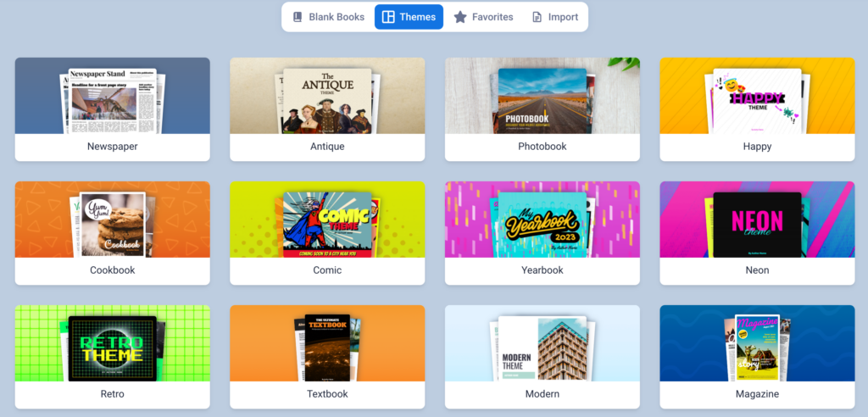Click the Themes layout icon
The width and height of the screenshot is (868, 417).
(388, 17)
